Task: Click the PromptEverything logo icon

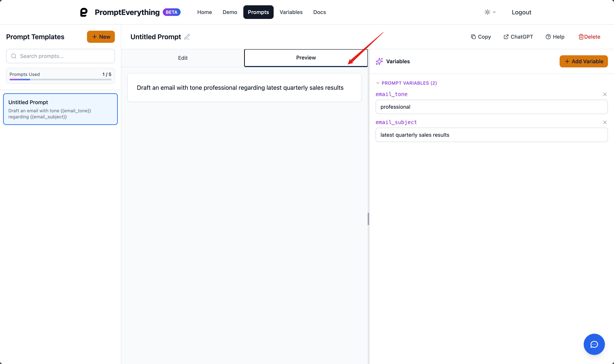Action: click(84, 12)
